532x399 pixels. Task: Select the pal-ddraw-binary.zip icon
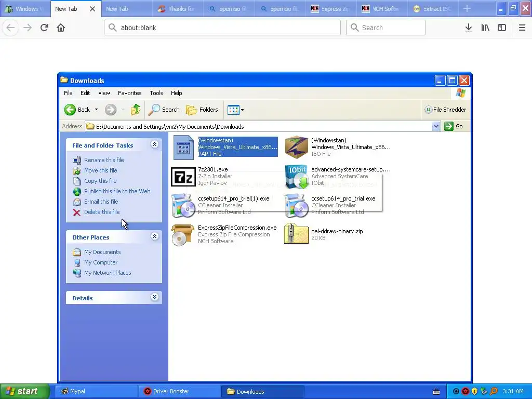coord(296,233)
